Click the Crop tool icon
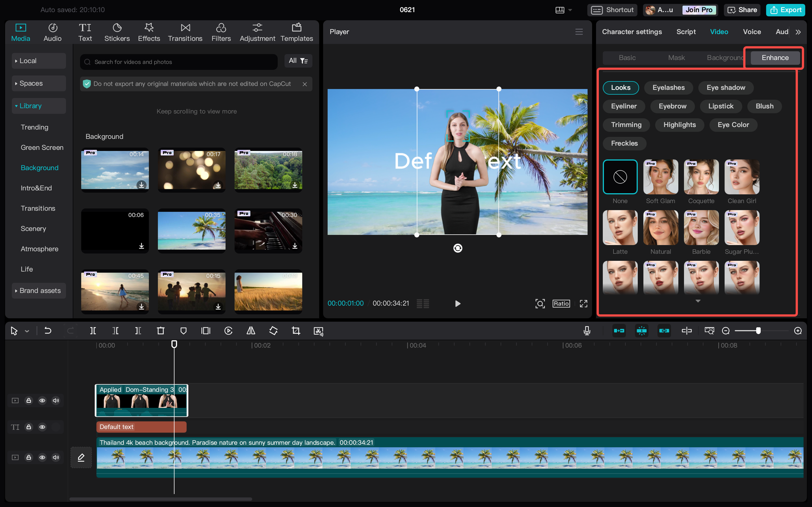The height and width of the screenshot is (507, 812). (296, 331)
